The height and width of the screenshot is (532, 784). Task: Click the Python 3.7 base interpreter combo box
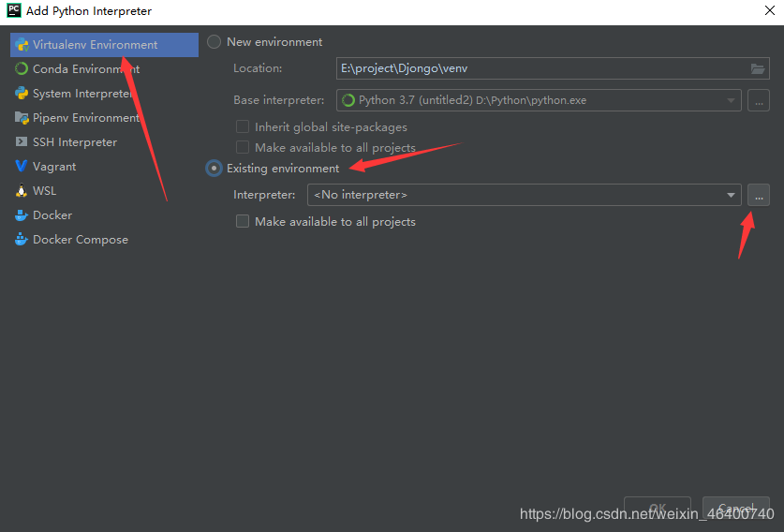coord(539,100)
